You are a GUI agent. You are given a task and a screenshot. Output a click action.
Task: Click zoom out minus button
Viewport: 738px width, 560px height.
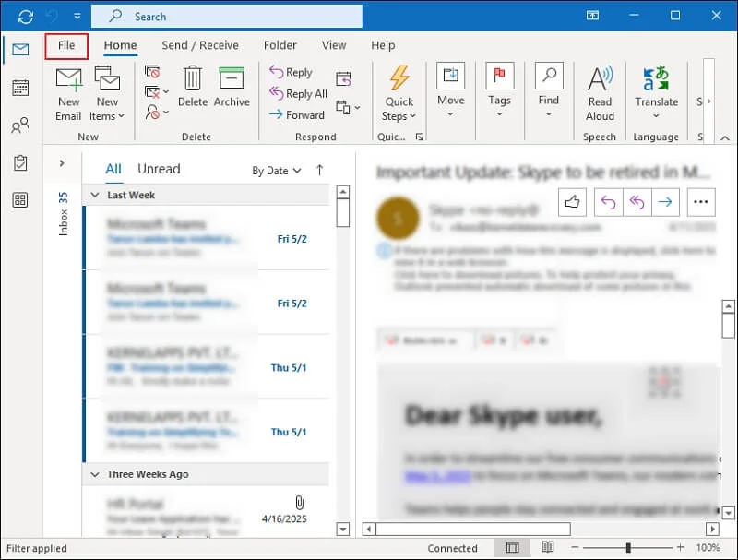click(x=575, y=547)
